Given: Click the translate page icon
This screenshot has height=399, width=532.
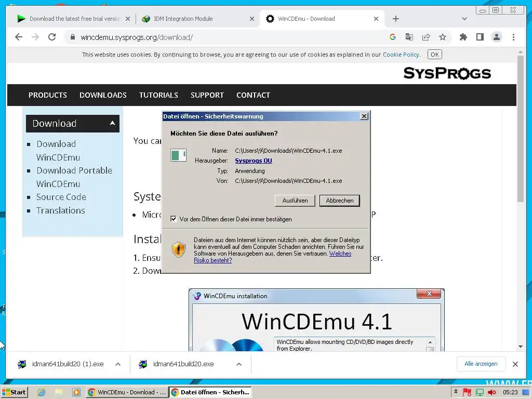Looking at the screenshot, I should point(409,37).
